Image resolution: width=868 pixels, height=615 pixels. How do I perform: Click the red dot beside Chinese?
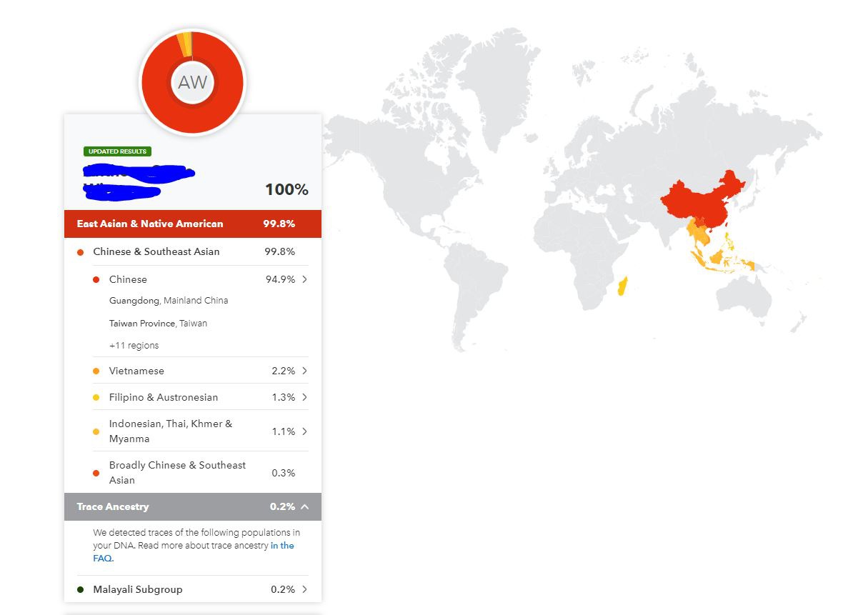coord(96,280)
